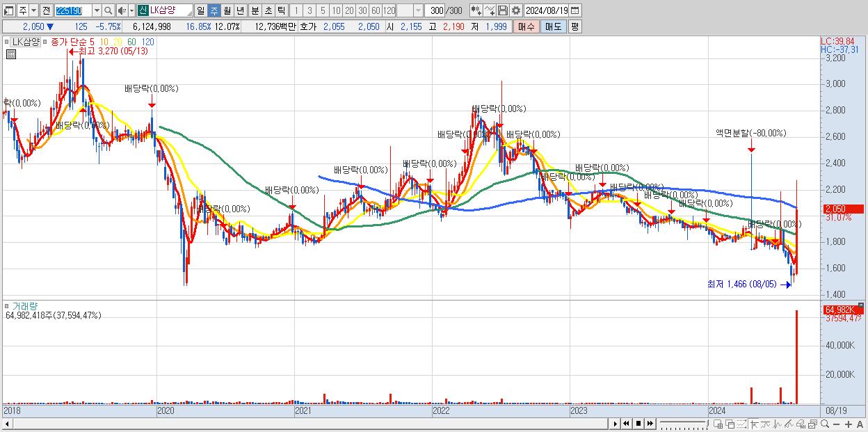Click the chart window copy icon
868x432 pixels.
coord(812,424)
